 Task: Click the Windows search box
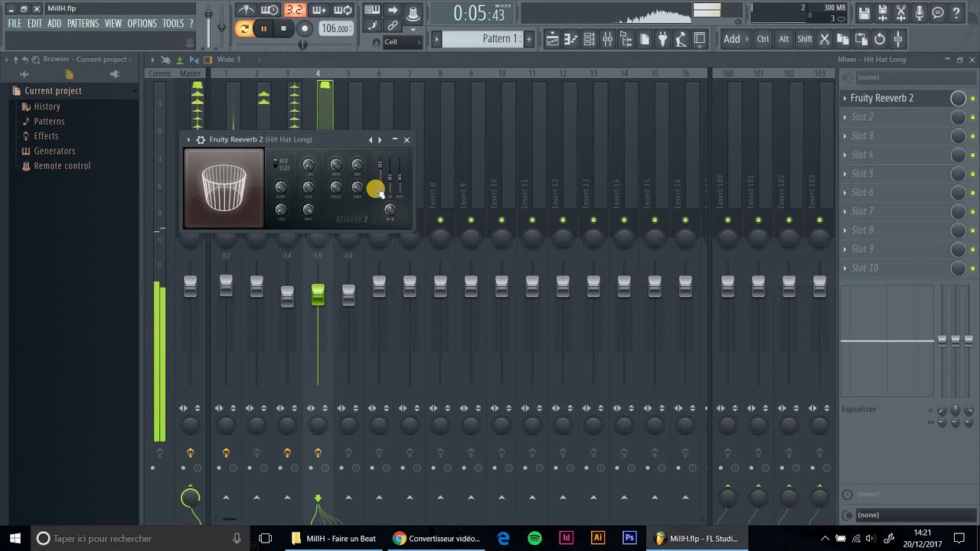[x=140, y=538]
